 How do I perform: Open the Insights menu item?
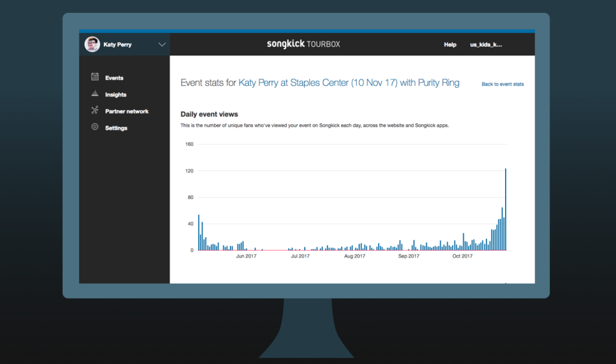click(116, 95)
